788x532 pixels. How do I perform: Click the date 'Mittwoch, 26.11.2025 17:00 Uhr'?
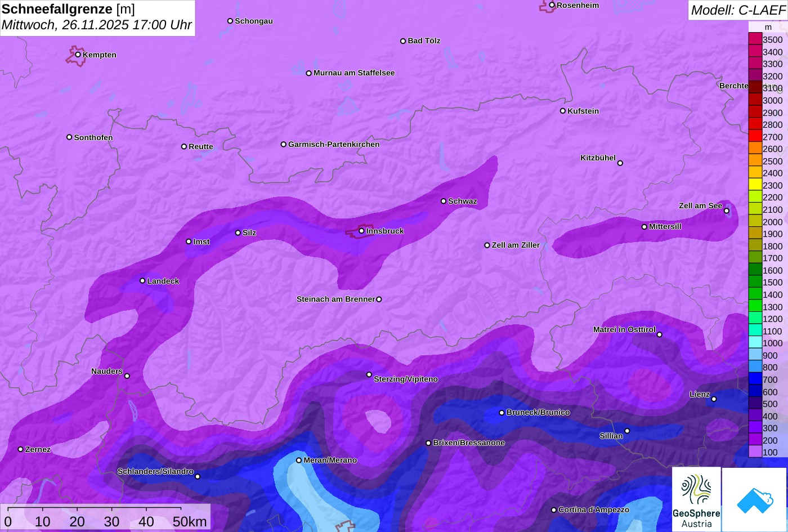coord(97,25)
